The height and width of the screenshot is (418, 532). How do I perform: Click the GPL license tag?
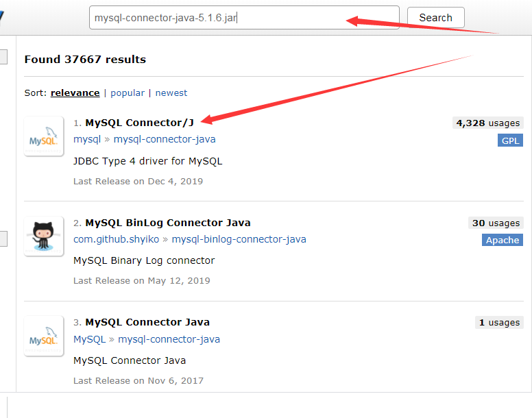click(510, 140)
